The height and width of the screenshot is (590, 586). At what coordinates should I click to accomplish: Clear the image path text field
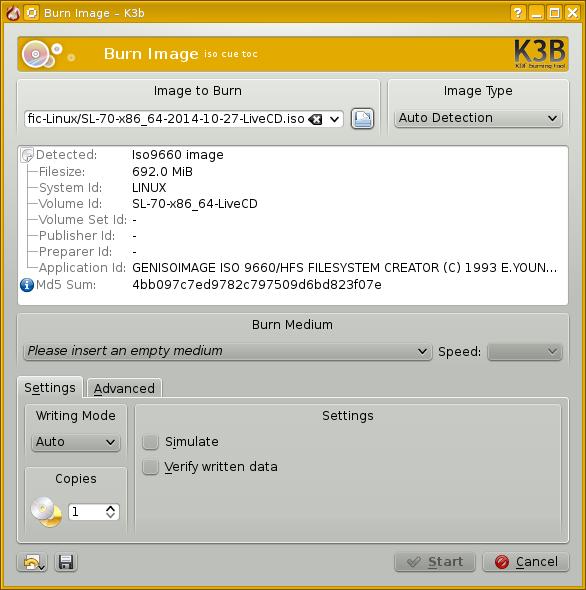315,120
